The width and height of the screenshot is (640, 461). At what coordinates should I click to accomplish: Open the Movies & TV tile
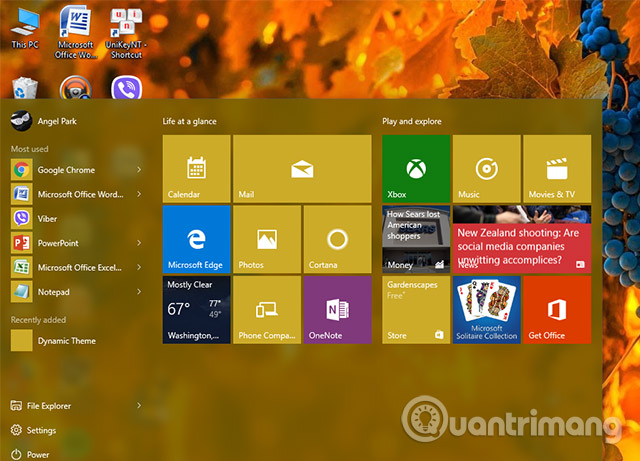point(557,169)
